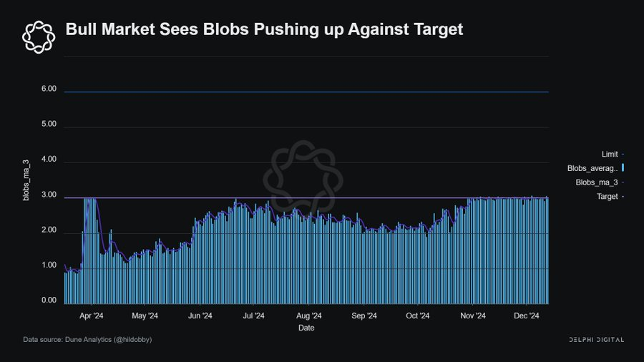Toggle the Blobs_ma_3 series in legend

(597, 182)
